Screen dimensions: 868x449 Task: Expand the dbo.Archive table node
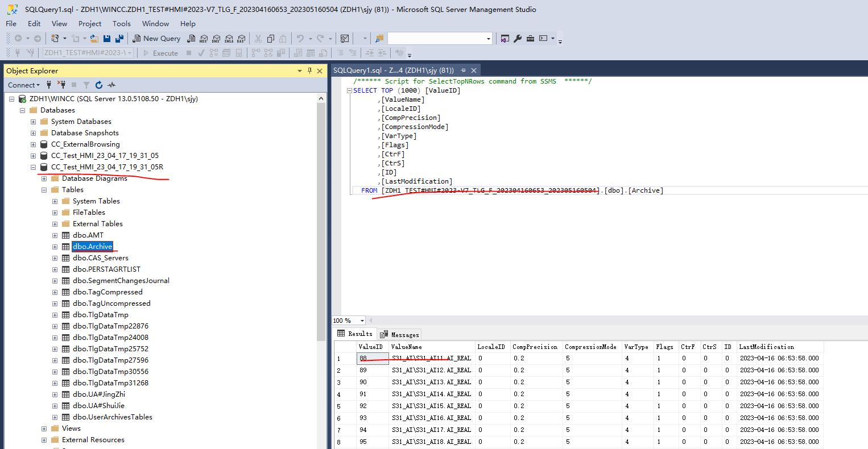55,247
